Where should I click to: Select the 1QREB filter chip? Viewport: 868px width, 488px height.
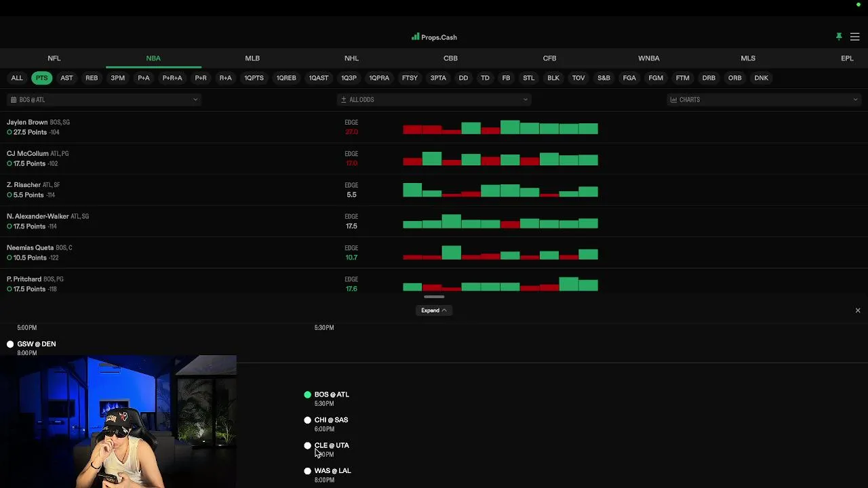[x=286, y=78]
